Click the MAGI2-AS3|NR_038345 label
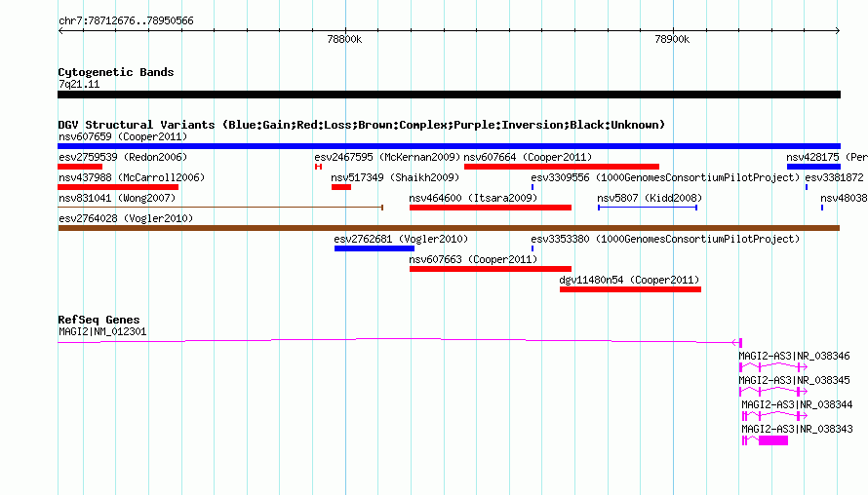This screenshot has width=868, height=495. [x=795, y=381]
